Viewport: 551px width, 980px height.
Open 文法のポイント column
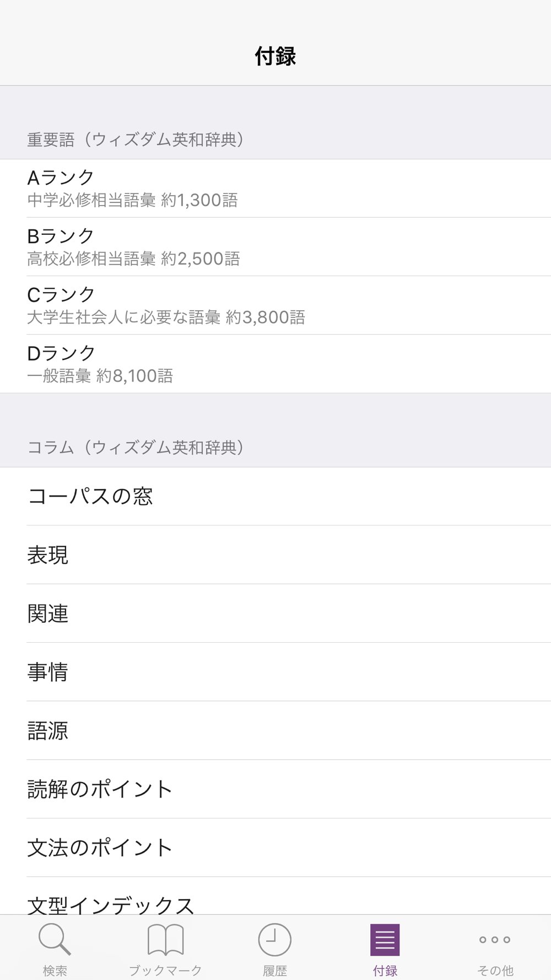pyautogui.click(x=275, y=847)
